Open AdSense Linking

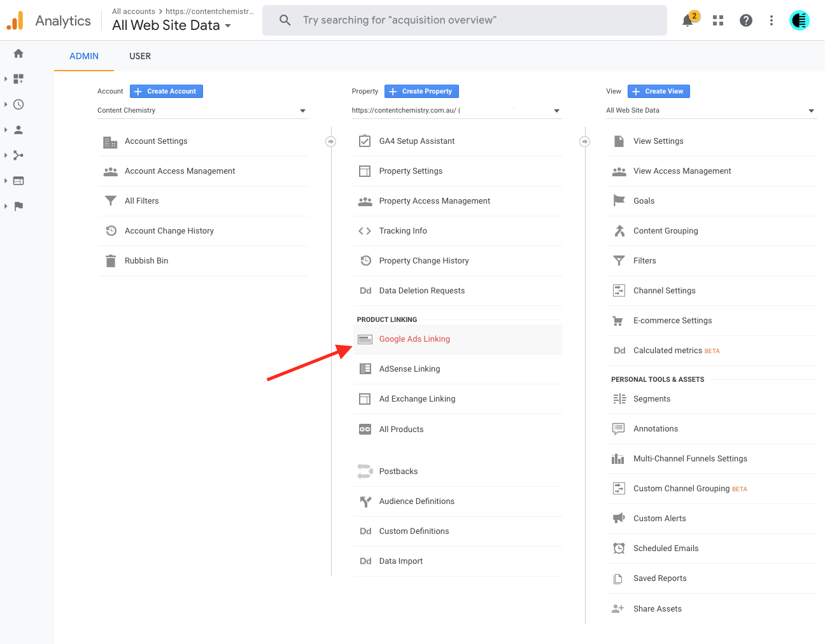(458, 369)
